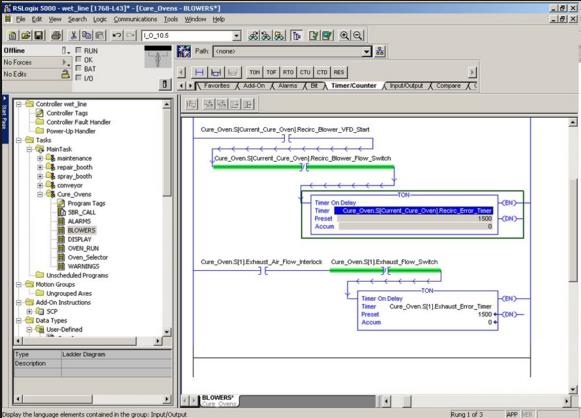Click the RSWho network browse icon next to Path

coord(380,51)
